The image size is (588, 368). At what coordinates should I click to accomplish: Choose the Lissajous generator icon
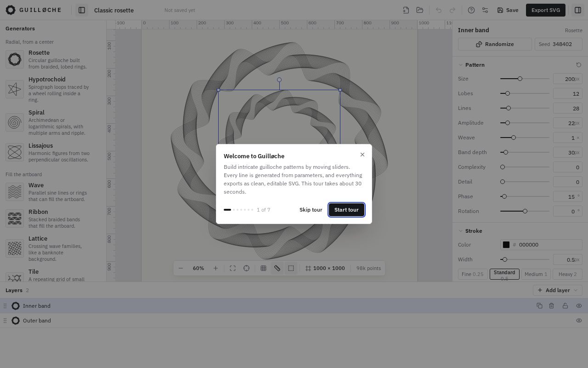pyautogui.click(x=15, y=152)
